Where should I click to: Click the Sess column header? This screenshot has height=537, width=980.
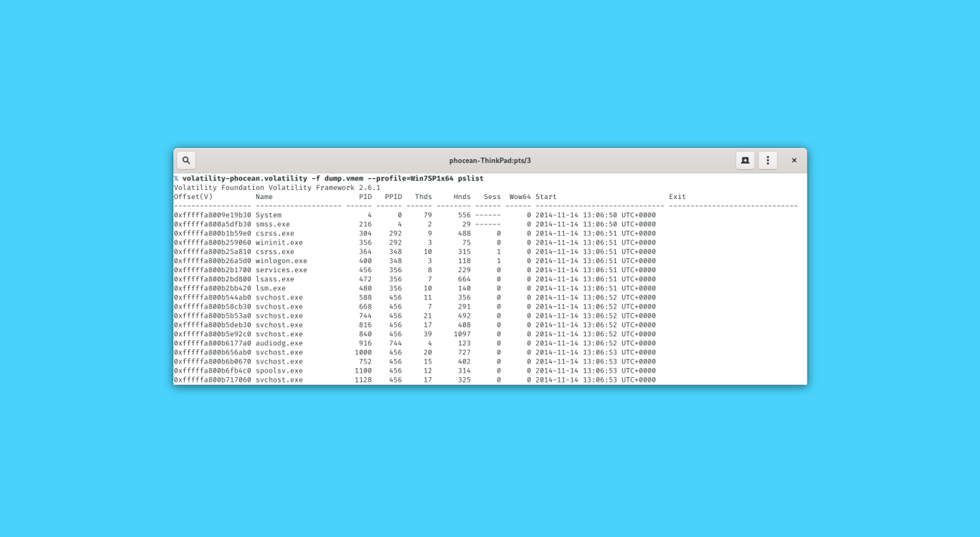coord(492,197)
